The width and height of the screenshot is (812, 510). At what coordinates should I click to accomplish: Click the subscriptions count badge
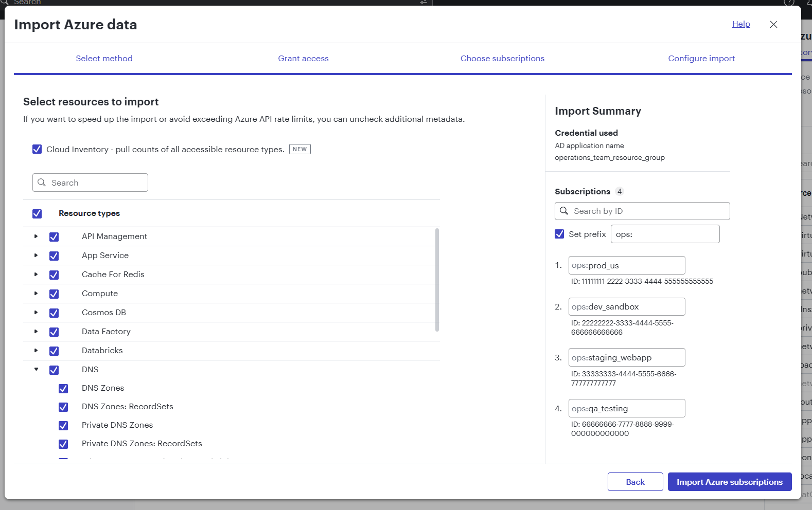(x=620, y=191)
